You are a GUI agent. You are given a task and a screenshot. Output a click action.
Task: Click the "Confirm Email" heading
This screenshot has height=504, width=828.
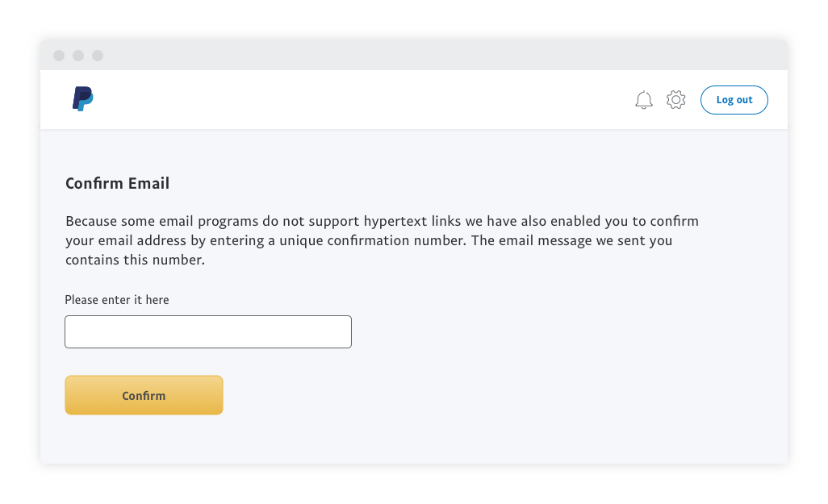coord(117,184)
